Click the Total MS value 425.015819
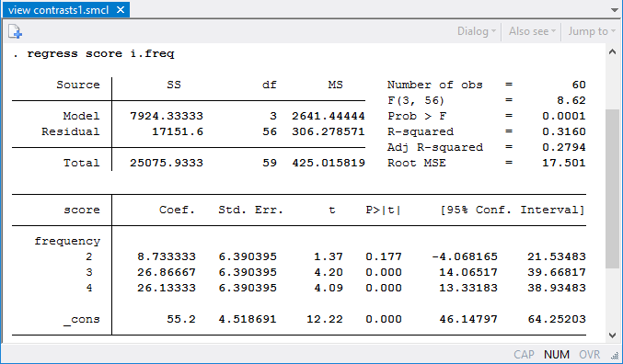623x364 pixels. tap(329, 163)
